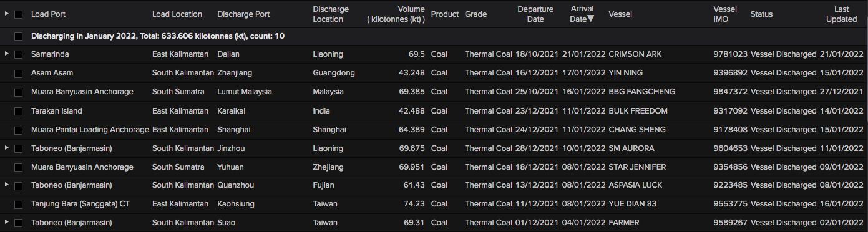Screen dimensions: 868x232
Task: Click the 74.23 volume value
Action: coord(414,204)
